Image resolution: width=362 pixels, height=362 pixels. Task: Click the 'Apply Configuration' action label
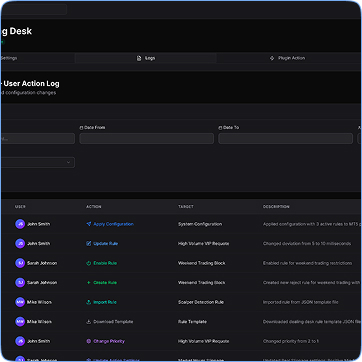click(x=114, y=224)
